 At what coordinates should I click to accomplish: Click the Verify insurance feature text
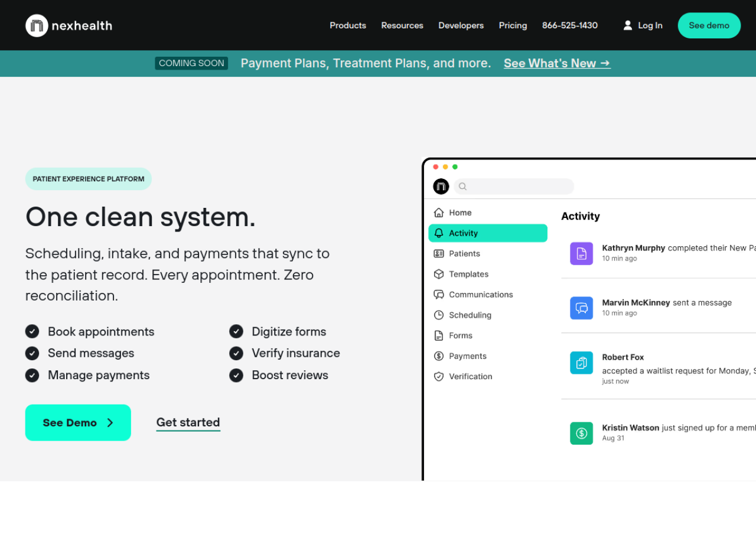pyautogui.click(x=296, y=353)
